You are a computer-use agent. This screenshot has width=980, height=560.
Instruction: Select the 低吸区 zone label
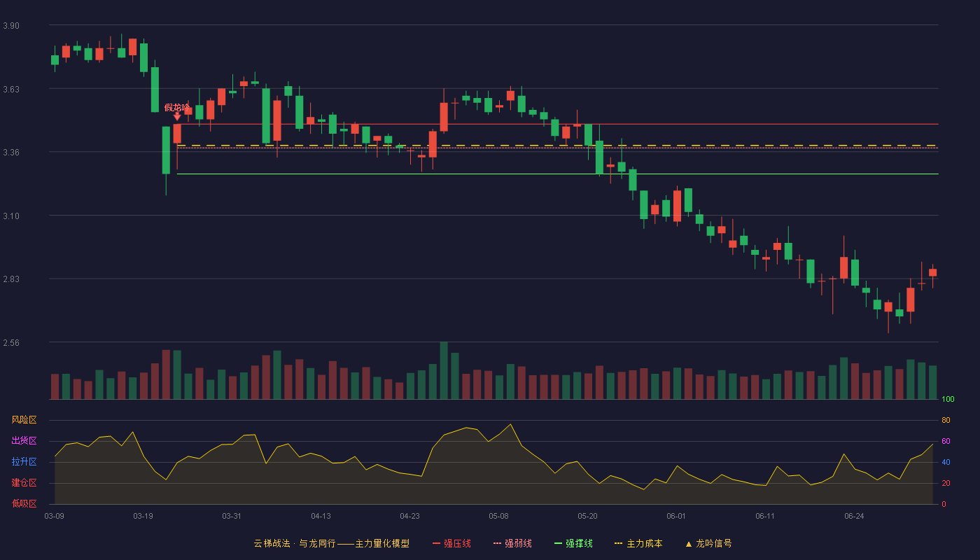click(x=24, y=503)
